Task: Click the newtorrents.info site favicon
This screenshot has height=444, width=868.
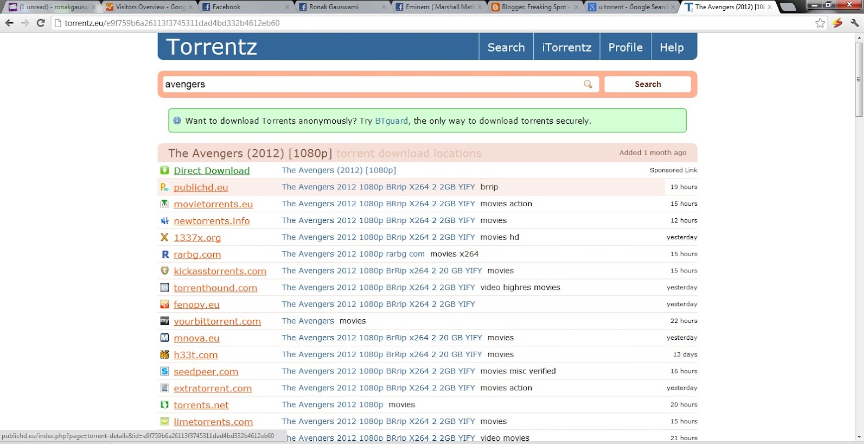Action: (x=164, y=221)
